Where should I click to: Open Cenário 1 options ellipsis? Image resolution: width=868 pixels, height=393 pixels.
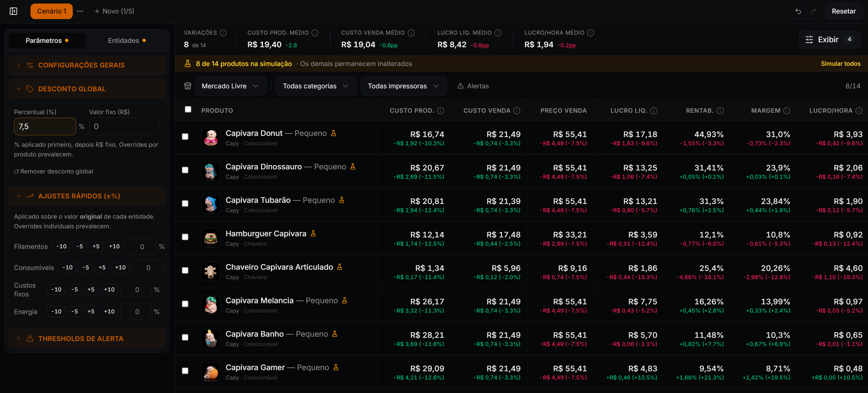tap(80, 11)
